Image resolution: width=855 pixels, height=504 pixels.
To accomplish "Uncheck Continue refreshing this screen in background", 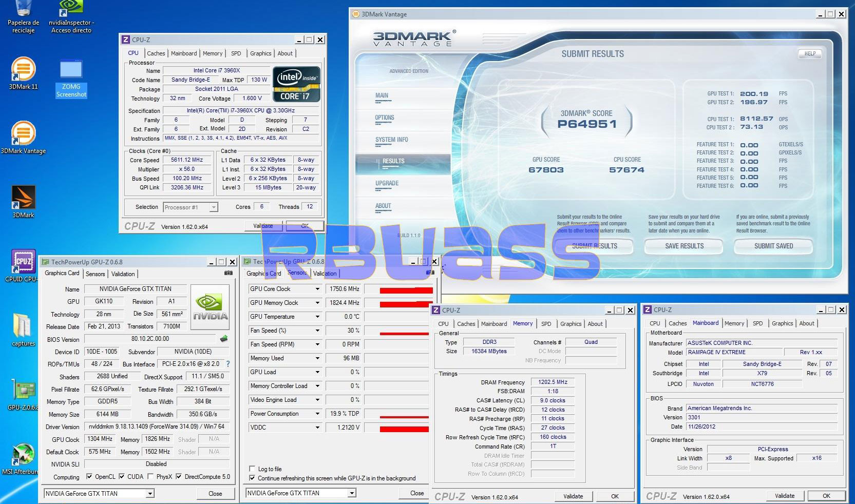I will tap(252, 478).
